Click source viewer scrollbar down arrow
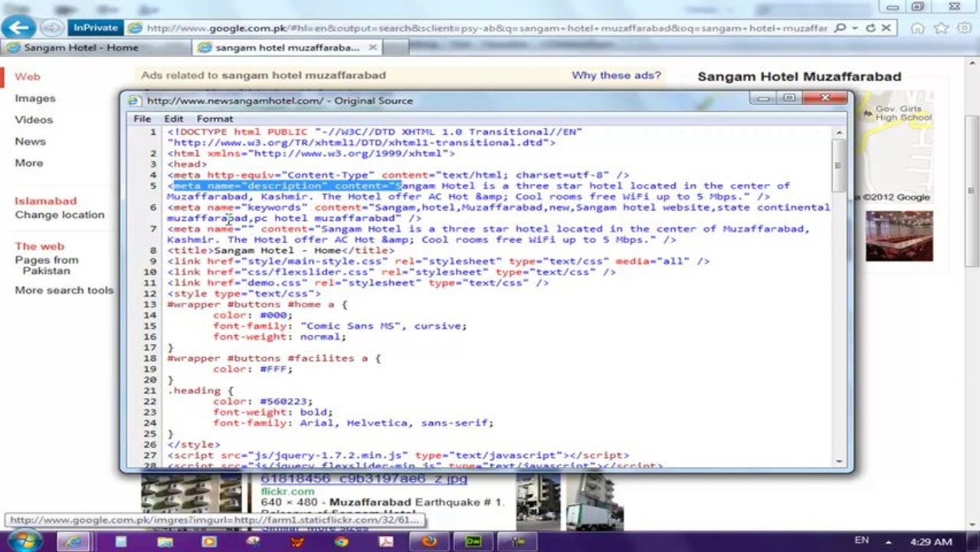Screen dimensions: 980x552 click(839, 461)
